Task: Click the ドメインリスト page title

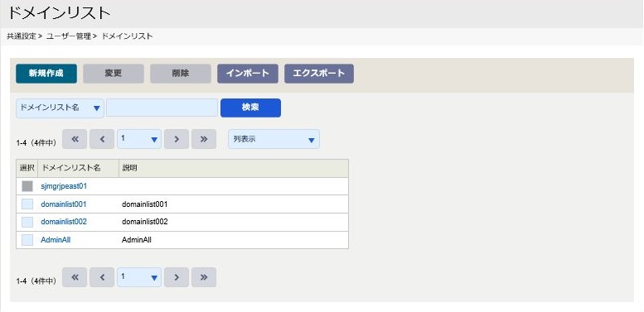Action: point(60,13)
